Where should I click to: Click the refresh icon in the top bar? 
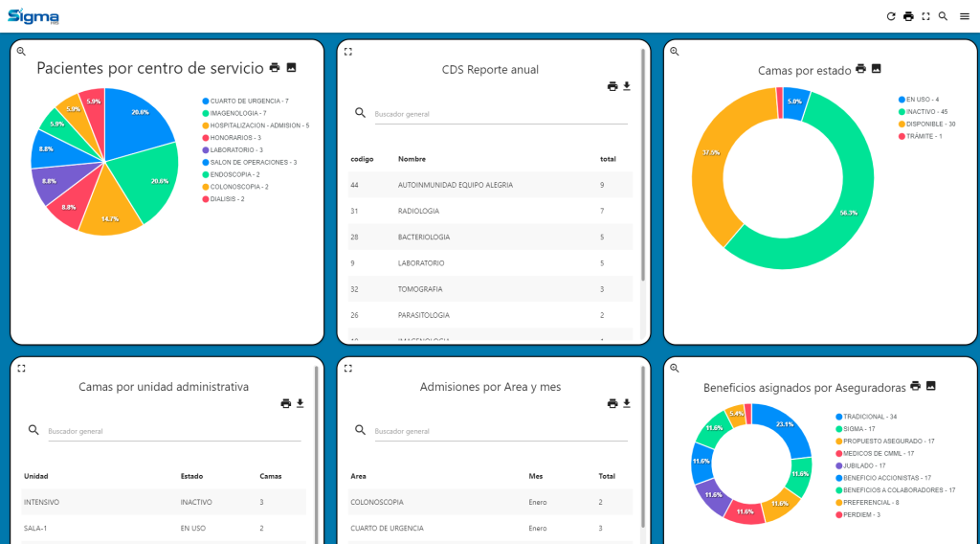tap(891, 16)
